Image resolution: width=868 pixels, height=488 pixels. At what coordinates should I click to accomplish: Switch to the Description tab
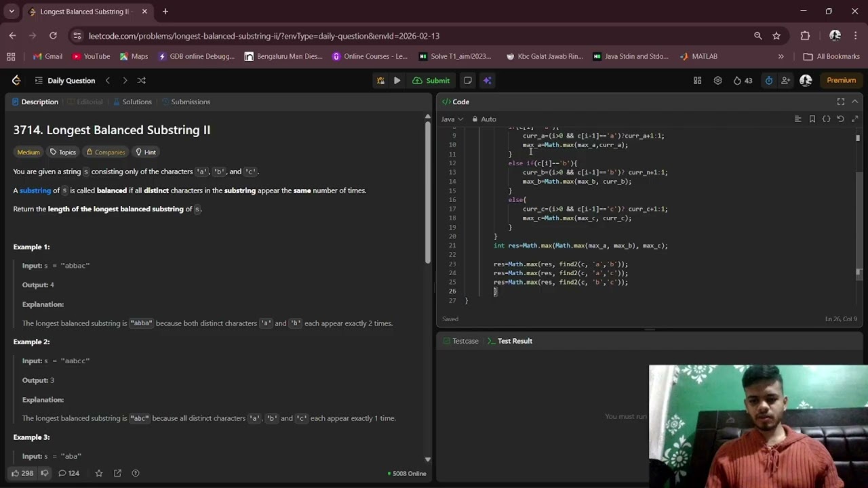tap(35, 102)
